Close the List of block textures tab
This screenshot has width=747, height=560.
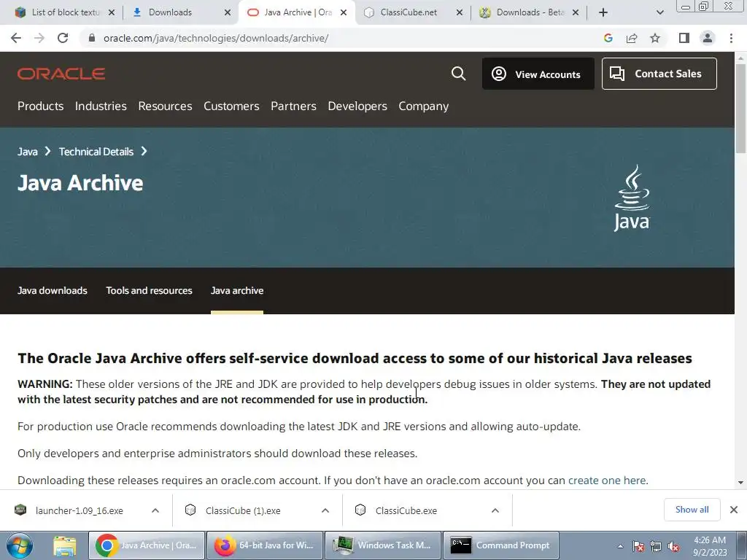click(112, 12)
